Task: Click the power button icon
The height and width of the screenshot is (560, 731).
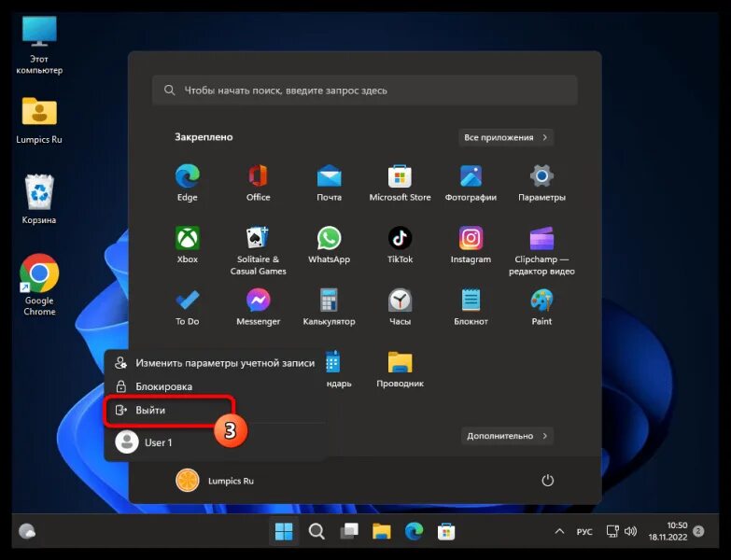Action: pyautogui.click(x=547, y=481)
